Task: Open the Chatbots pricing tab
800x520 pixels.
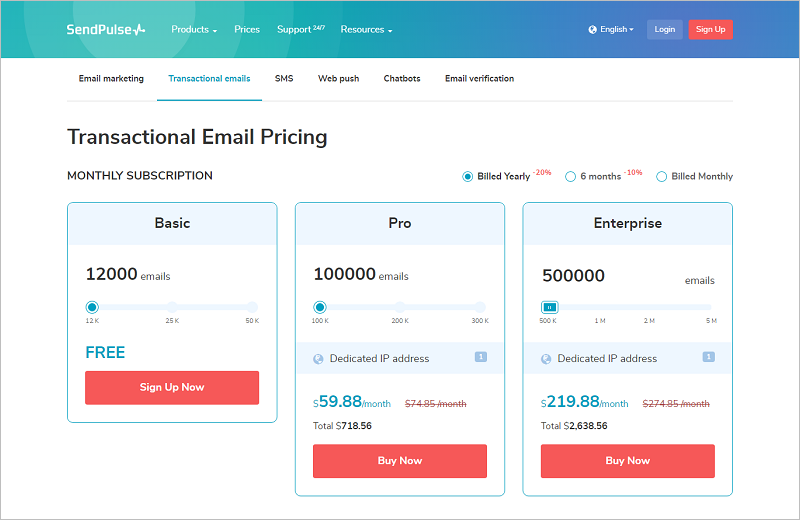Action: coord(402,79)
